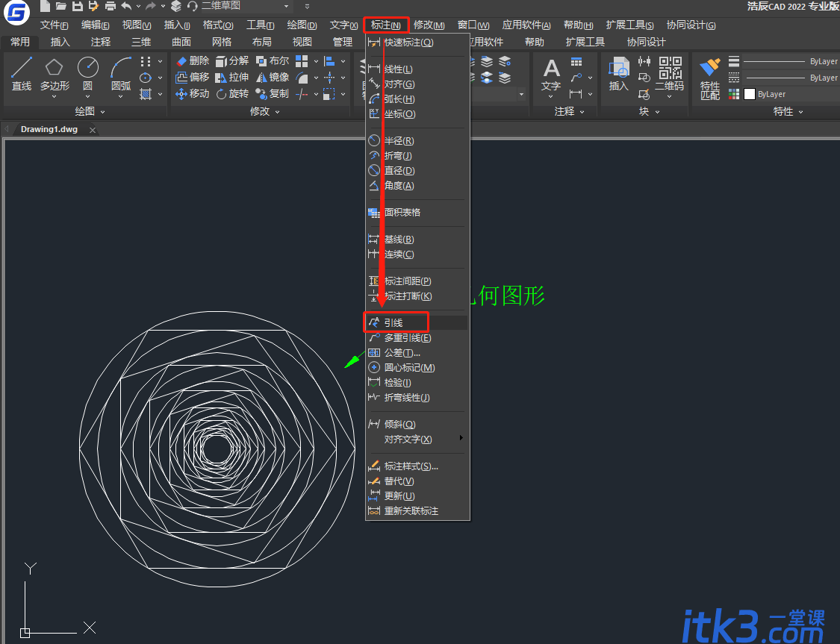Expand the 块 panel arrow
Image resolution: width=840 pixels, height=644 pixels.
point(657,112)
